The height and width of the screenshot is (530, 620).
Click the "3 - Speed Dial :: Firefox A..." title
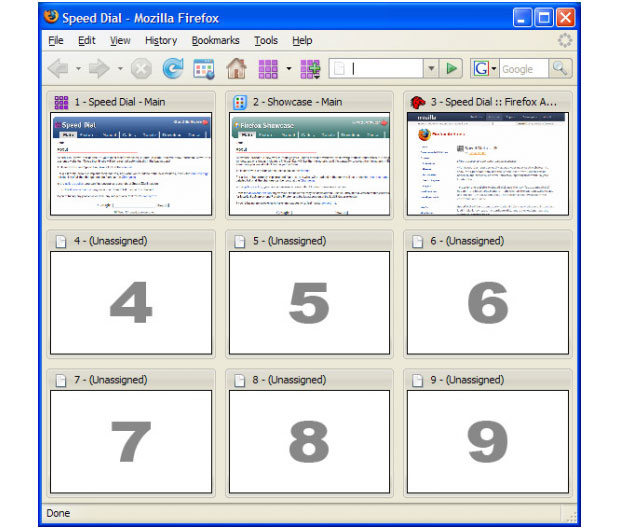pyautogui.click(x=493, y=102)
